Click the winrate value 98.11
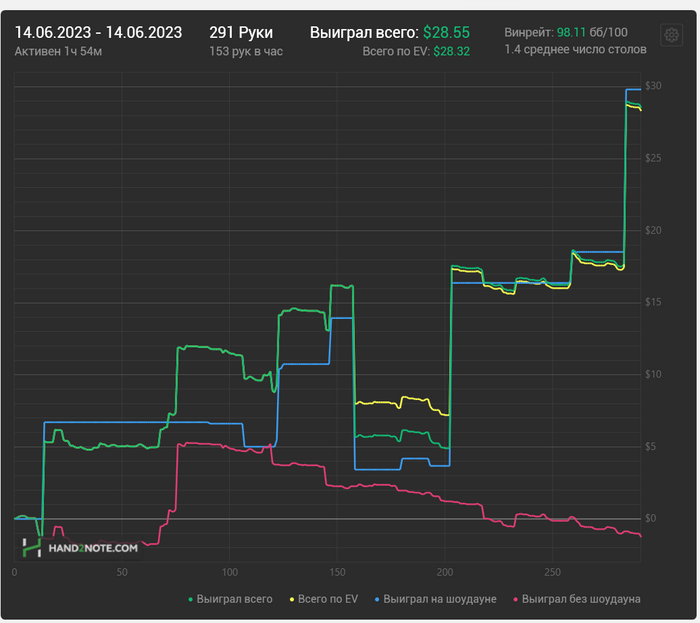Viewport: 700px width, 623px height. click(x=571, y=33)
